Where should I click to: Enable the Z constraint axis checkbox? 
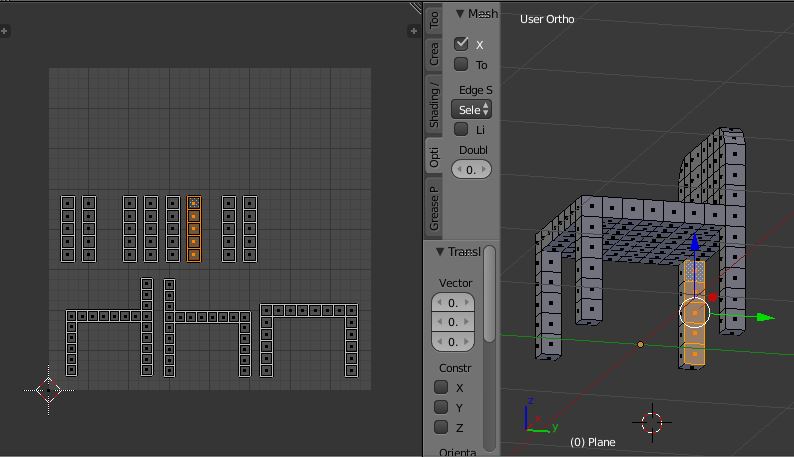(x=441, y=427)
